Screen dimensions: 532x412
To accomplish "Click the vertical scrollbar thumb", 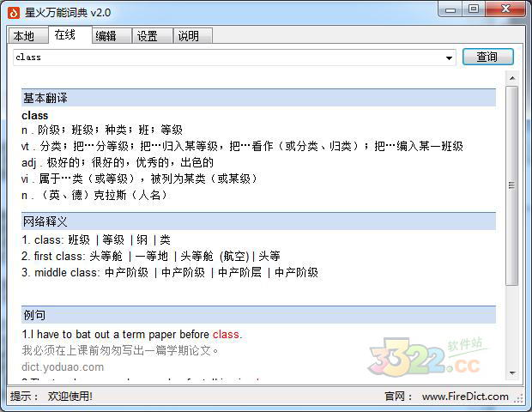I will [511, 185].
